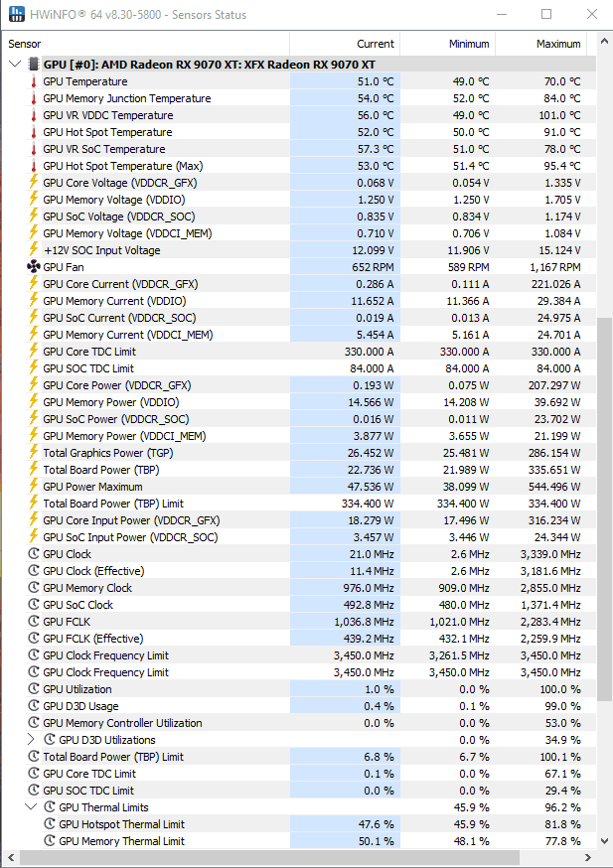
Task: Click clock icon of GPU Utilization
Action: pos(34,688)
